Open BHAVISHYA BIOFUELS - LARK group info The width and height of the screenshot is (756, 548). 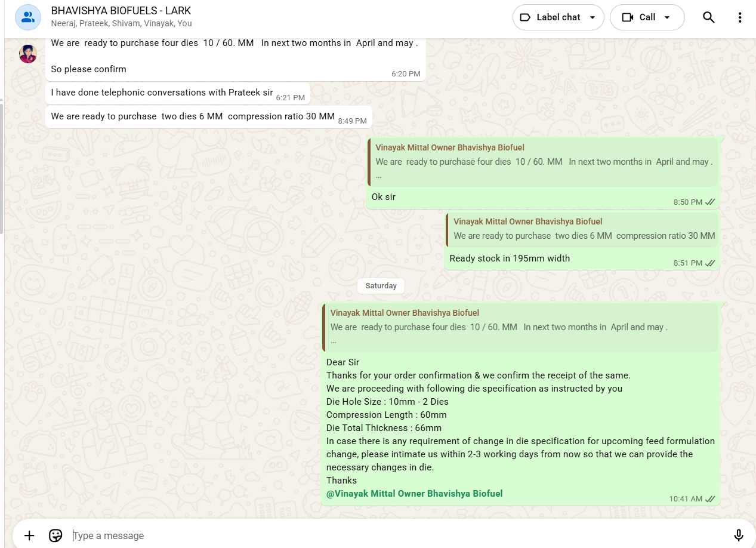(x=121, y=11)
